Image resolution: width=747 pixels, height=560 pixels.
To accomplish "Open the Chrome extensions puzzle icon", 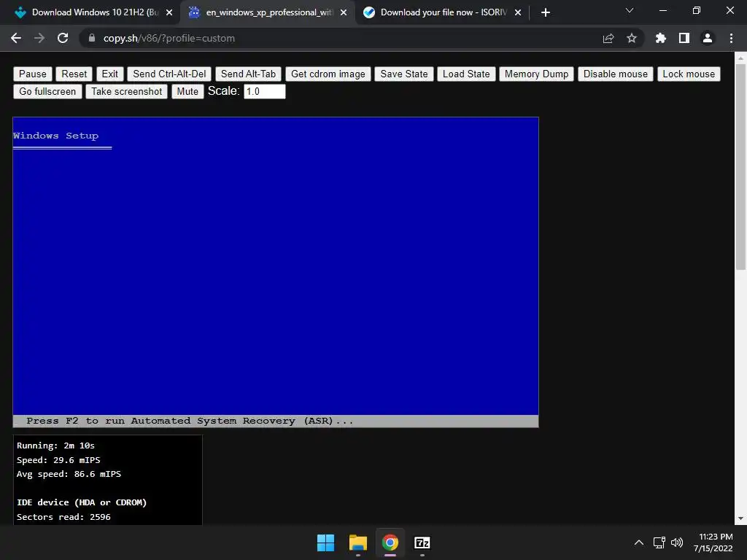I will [660, 38].
